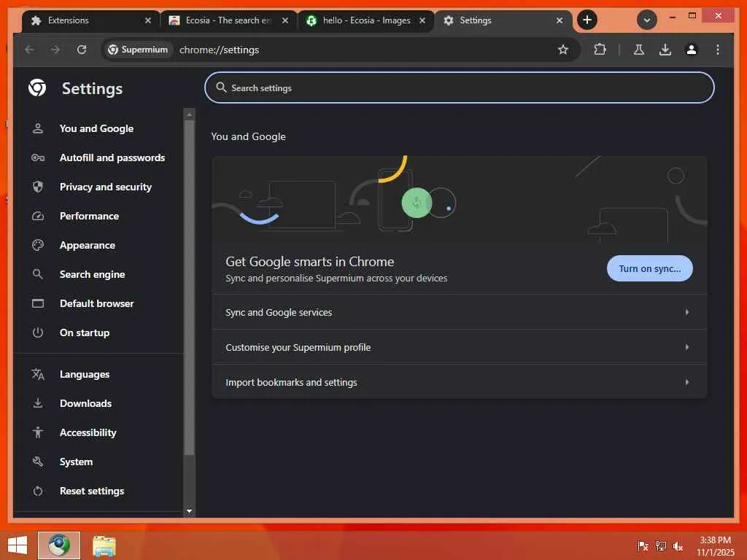Open the taskbar clock showing 3:38 PM

coord(715,546)
